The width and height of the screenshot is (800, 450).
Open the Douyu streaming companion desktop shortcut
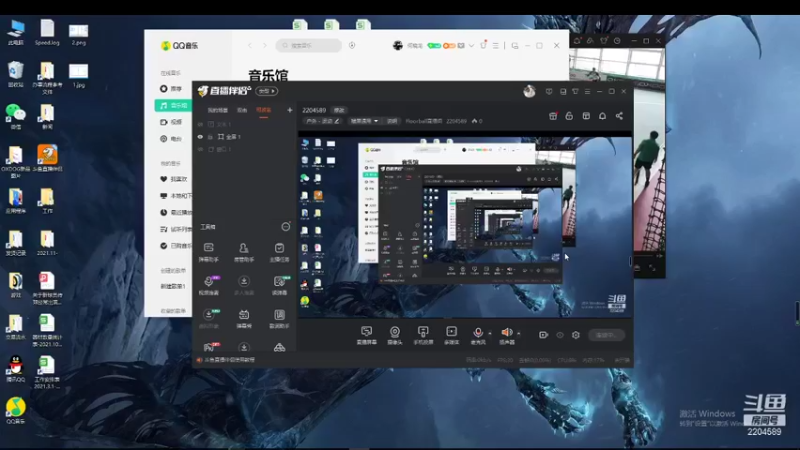pos(47,158)
